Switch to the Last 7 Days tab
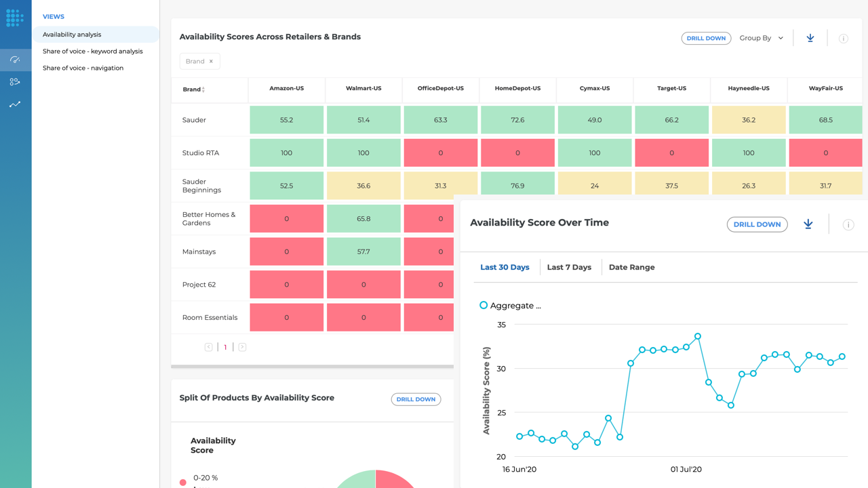Screen dimensions: 868x488 tap(569, 267)
